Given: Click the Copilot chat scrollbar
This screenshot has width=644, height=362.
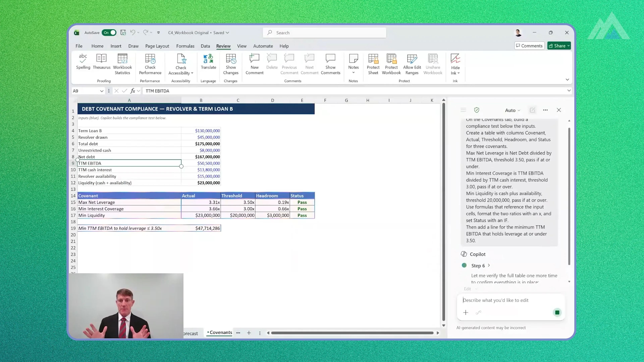Looking at the screenshot, I should click(x=569, y=196).
